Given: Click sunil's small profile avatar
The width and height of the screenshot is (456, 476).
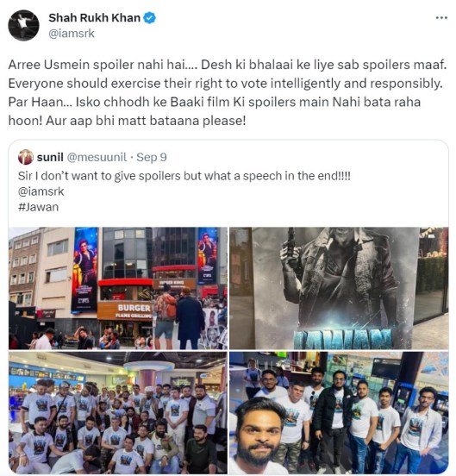Looking at the screenshot, I should [x=26, y=157].
